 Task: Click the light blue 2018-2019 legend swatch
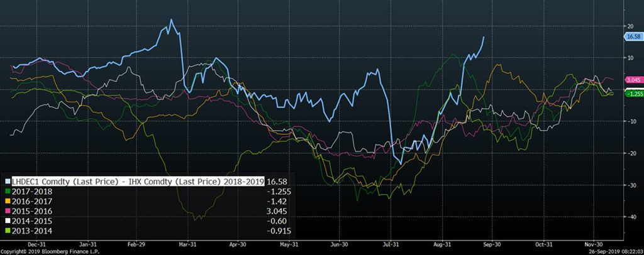[8, 180]
